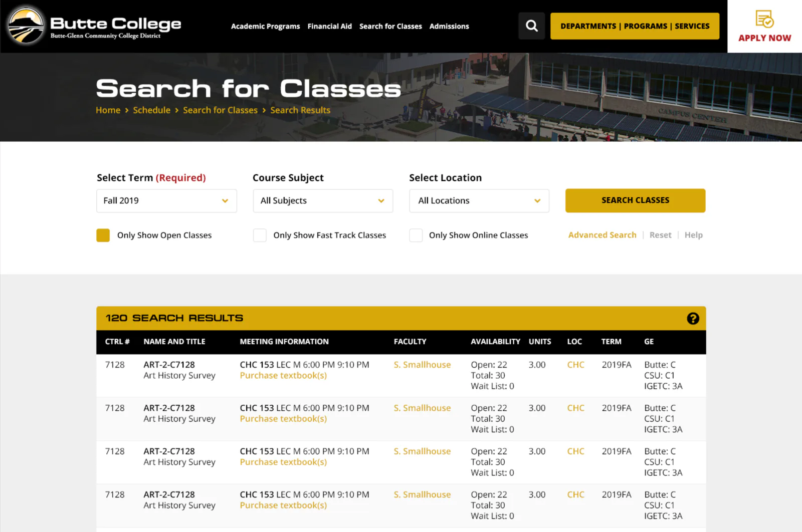Click the Units column header
The width and height of the screenshot is (802, 532).
pos(540,342)
